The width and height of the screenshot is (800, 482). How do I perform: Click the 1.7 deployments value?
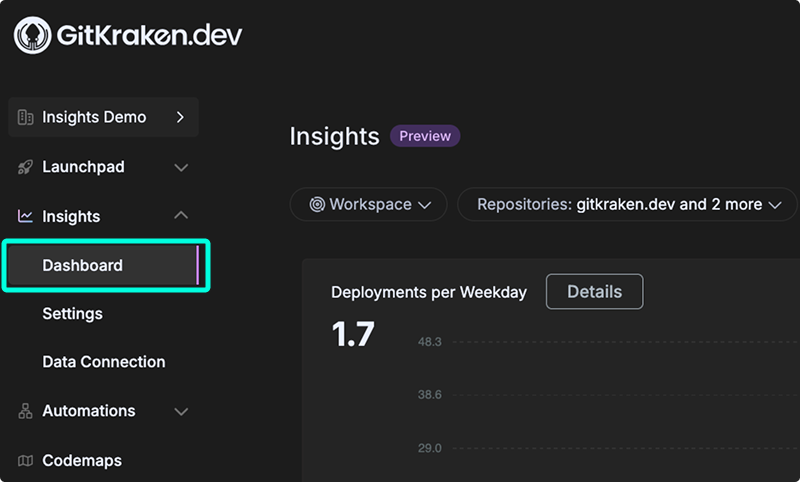(353, 335)
